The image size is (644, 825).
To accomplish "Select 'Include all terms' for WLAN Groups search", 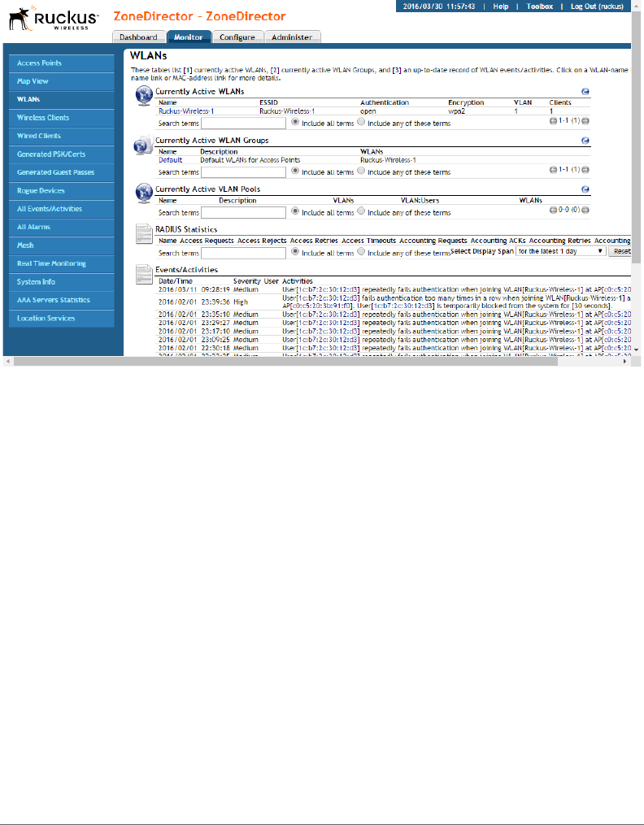I will point(295,171).
